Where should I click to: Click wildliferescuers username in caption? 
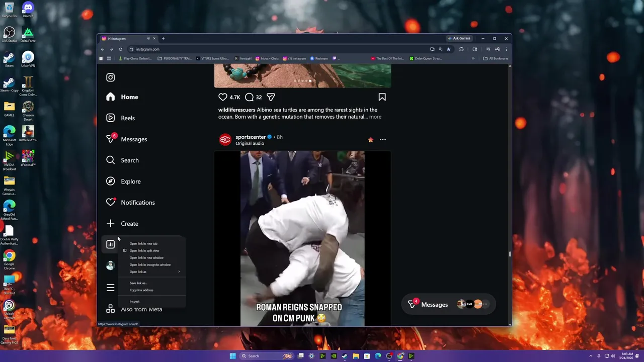(x=237, y=110)
